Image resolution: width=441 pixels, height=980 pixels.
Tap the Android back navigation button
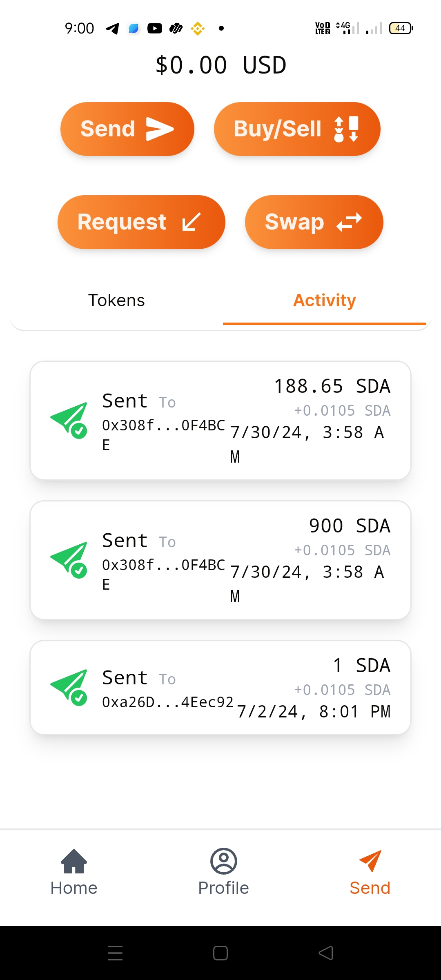326,953
